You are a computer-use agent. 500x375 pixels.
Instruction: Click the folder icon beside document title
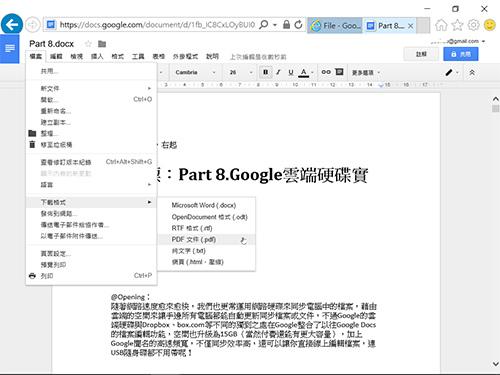tap(102, 44)
